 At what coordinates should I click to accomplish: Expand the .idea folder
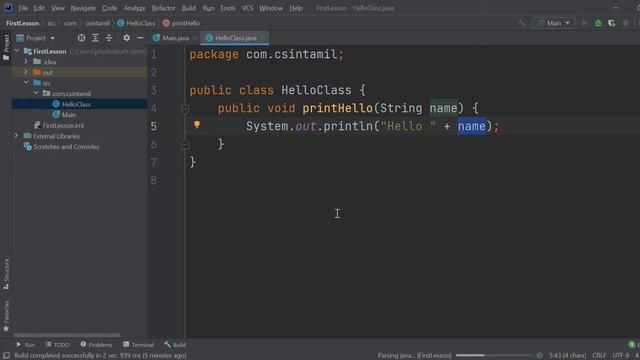click(x=26, y=62)
